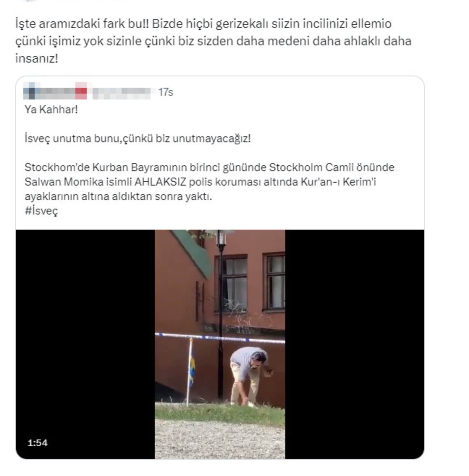Click the gravel area in video foreground
The height and width of the screenshot is (476, 469).
tap(220, 439)
